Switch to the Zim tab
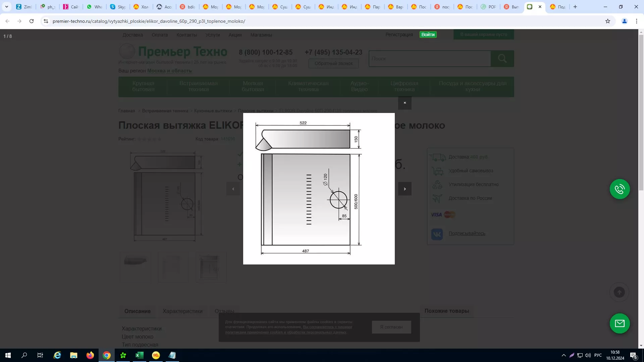 pos(24,7)
